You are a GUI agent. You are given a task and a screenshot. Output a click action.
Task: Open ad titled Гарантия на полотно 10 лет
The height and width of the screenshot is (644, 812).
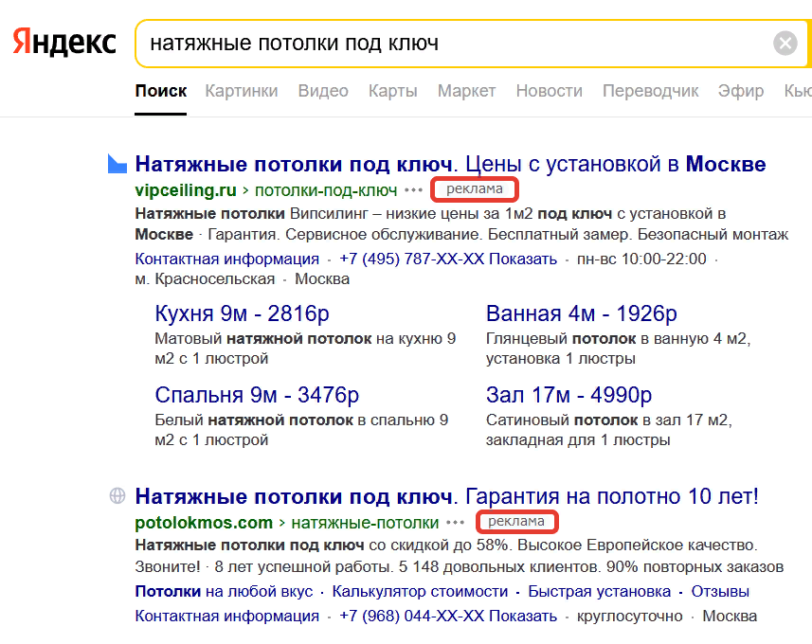446,496
